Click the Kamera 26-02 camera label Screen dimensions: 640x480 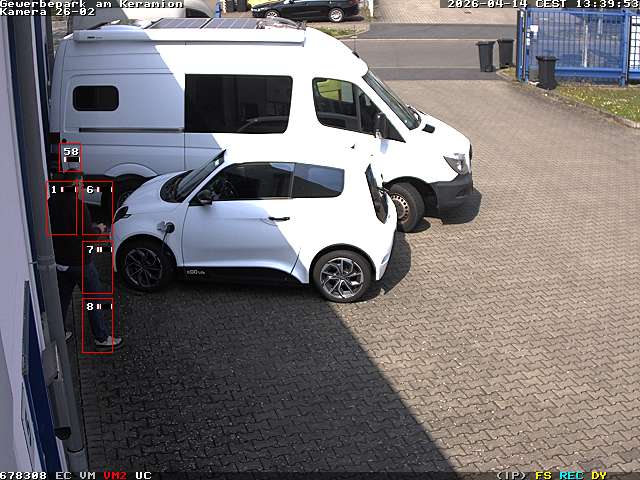click(48, 12)
